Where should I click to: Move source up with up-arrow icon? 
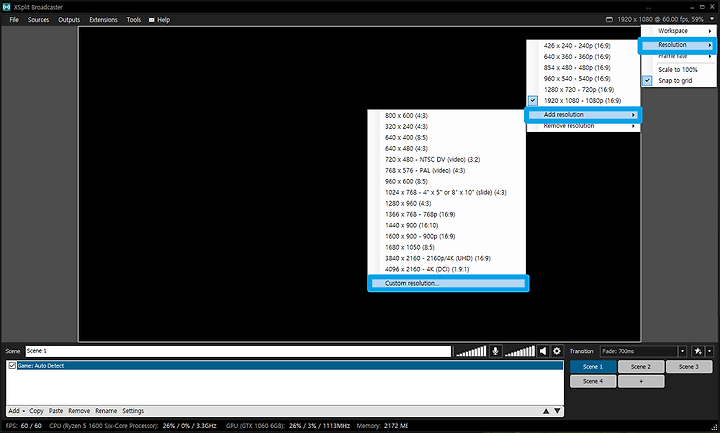[x=546, y=411]
